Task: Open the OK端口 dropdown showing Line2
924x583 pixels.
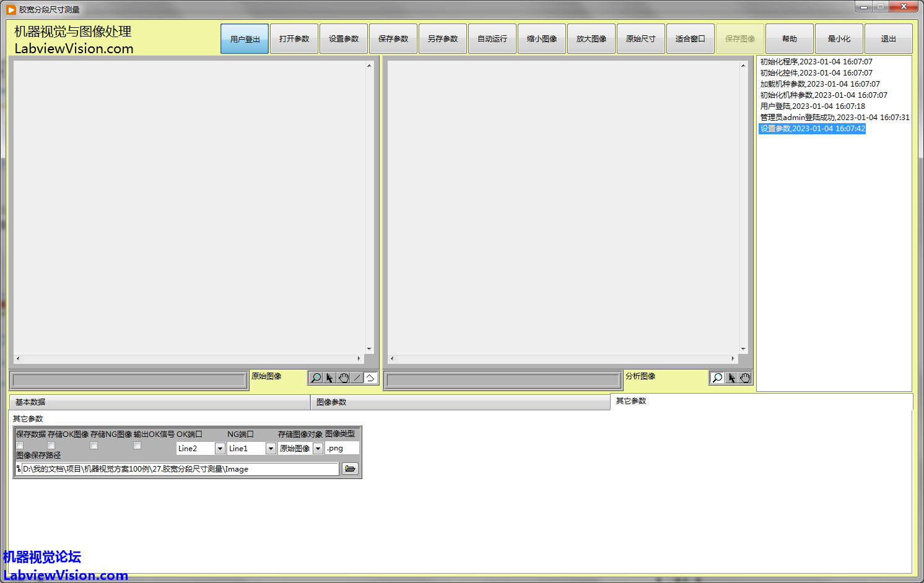Action: point(220,448)
